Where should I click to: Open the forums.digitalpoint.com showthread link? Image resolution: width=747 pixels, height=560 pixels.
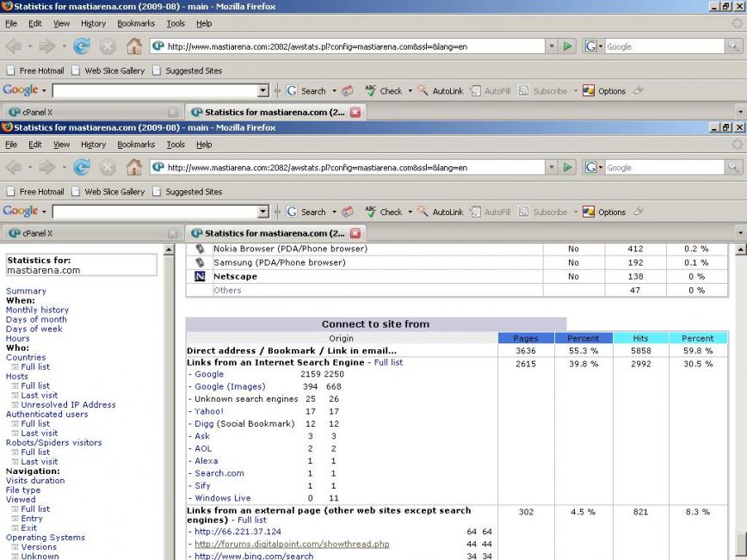[292, 545]
